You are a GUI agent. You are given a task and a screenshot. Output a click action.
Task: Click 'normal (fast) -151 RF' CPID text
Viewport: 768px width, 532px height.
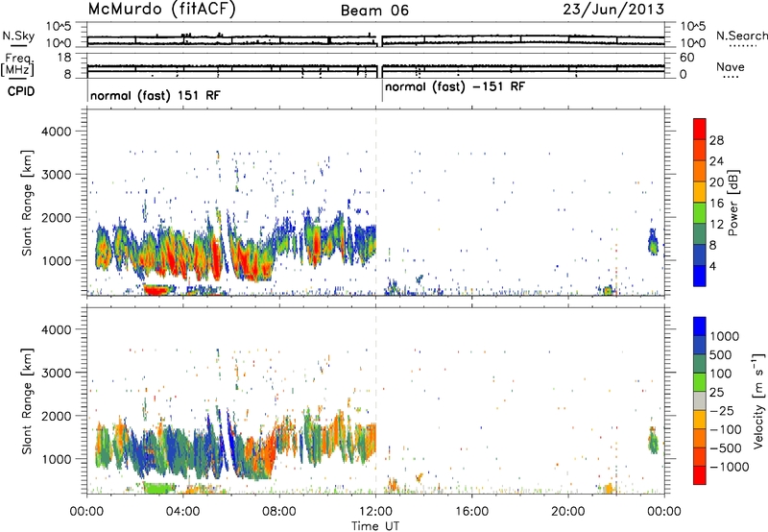[455, 87]
